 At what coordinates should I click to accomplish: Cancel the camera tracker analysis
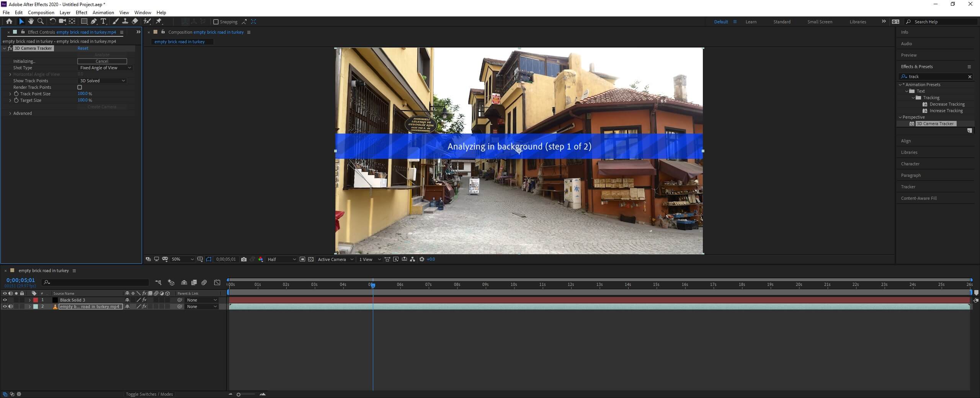point(102,61)
